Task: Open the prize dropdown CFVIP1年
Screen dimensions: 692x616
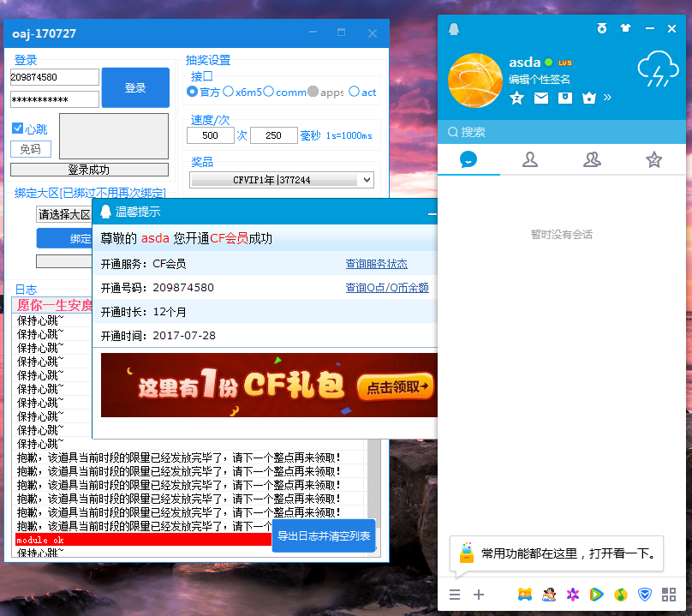Action: 282,180
